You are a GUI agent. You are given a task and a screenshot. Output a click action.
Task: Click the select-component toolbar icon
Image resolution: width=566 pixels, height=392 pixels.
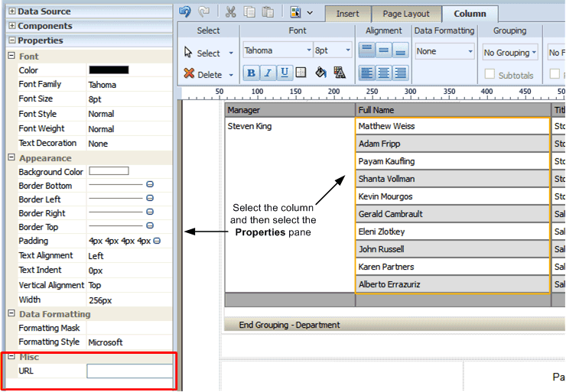click(295, 12)
